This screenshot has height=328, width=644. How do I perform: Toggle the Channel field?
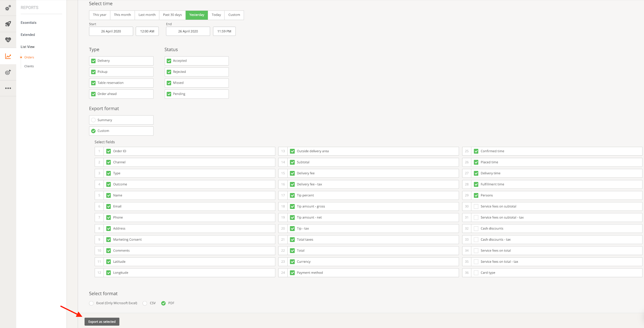point(109,162)
